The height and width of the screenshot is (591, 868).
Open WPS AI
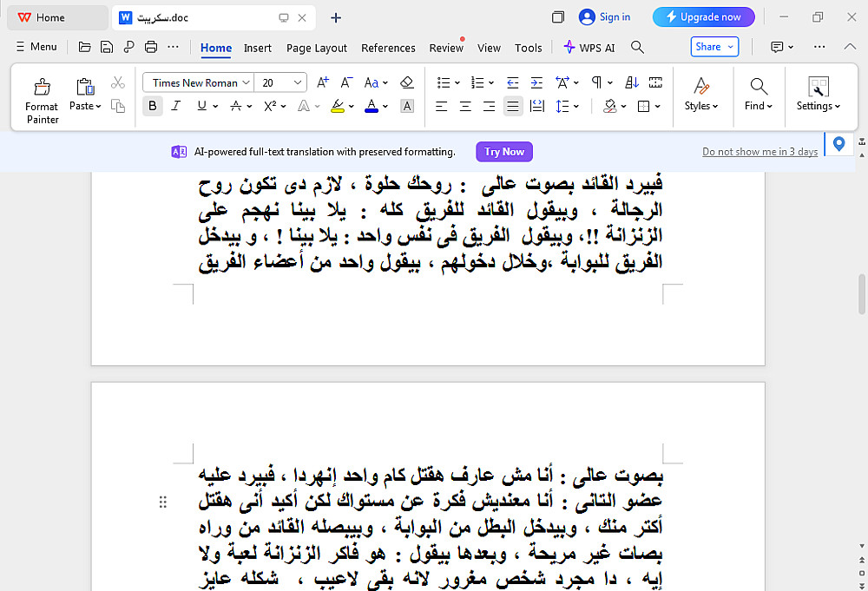pos(589,48)
